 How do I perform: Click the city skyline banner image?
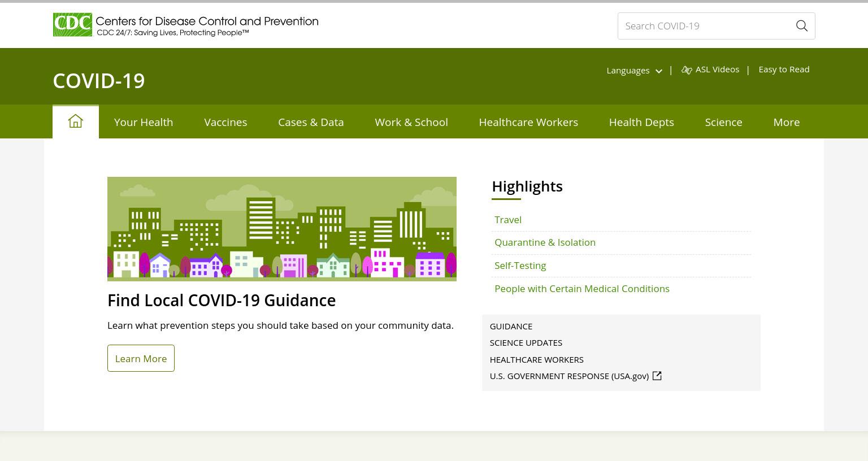coord(282,229)
